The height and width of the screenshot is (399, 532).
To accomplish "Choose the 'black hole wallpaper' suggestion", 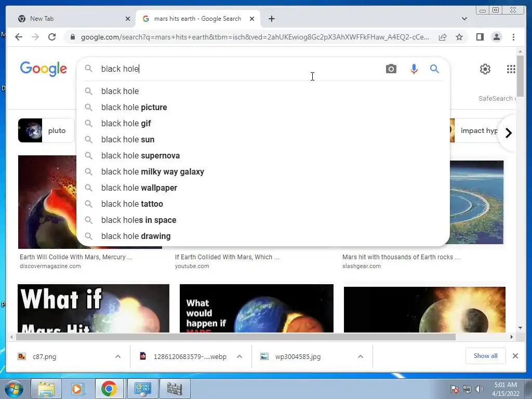I will click(x=263, y=188).
